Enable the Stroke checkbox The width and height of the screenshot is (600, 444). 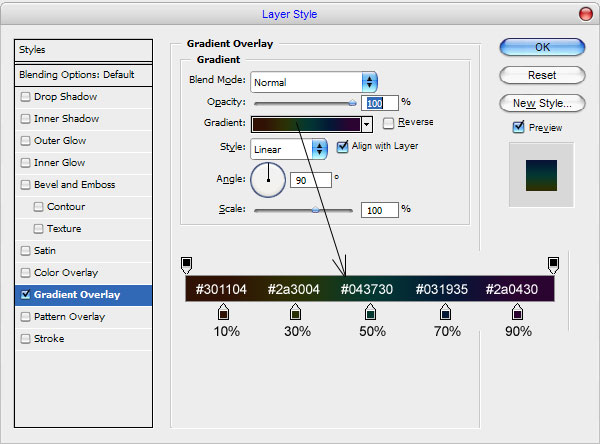pyautogui.click(x=25, y=339)
